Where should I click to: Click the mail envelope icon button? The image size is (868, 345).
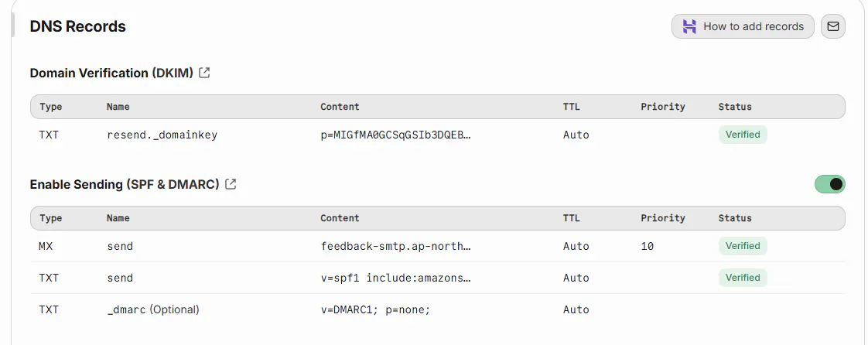(832, 26)
